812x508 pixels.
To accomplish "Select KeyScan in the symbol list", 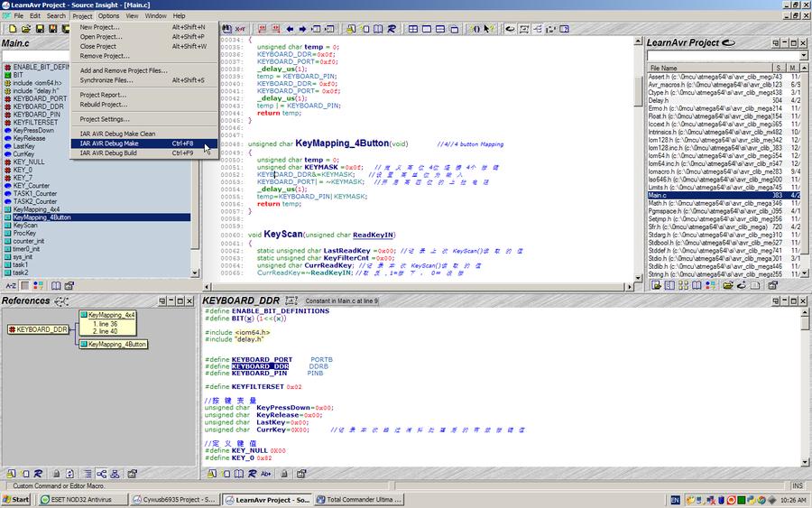I will (25, 226).
